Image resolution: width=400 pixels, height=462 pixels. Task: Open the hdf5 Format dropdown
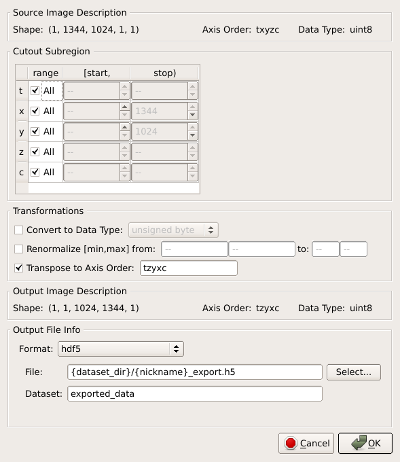pyautogui.click(x=121, y=349)
